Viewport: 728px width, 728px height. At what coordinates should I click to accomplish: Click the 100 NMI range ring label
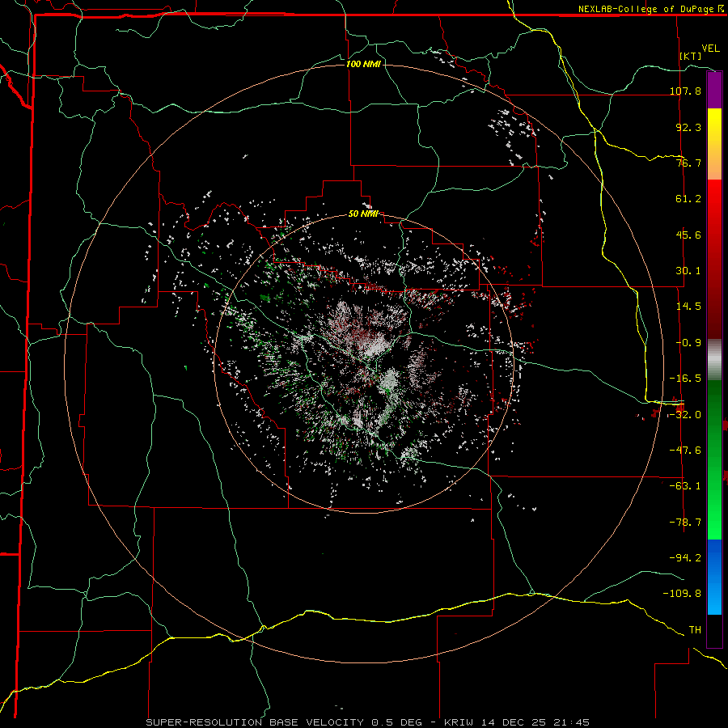[x=363, y=64]
